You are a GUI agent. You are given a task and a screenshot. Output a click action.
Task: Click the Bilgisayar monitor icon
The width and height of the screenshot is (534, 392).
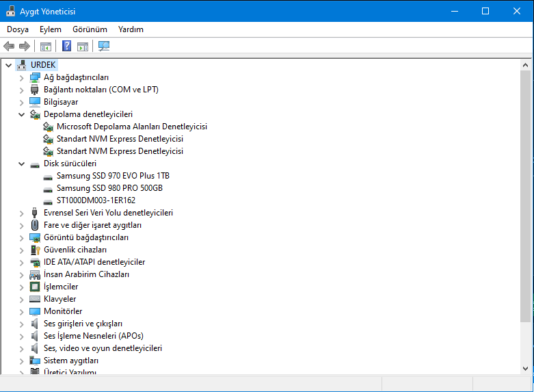tap(35, 102)
